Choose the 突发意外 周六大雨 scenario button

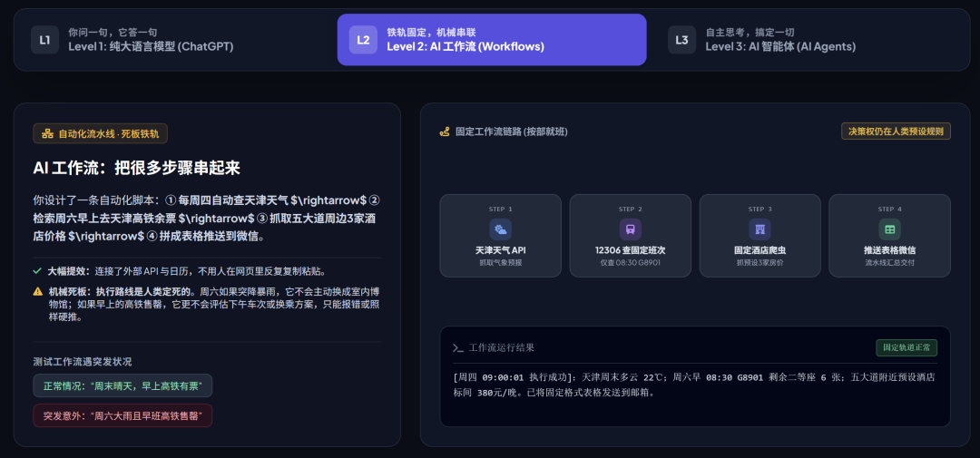pyautogui.click(x=122, y=415)
